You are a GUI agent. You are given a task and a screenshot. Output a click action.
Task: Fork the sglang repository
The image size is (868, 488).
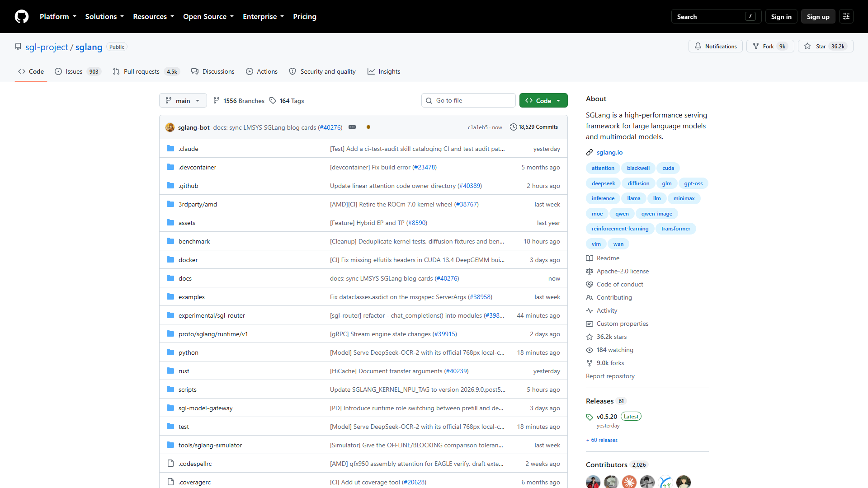[x=770, y=47]
